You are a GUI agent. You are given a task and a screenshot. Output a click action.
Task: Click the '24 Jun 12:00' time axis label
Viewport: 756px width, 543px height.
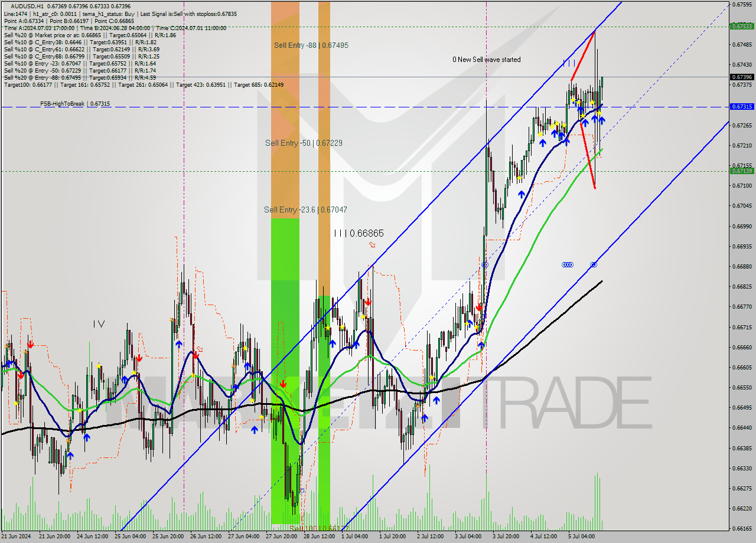coord(93,537)
